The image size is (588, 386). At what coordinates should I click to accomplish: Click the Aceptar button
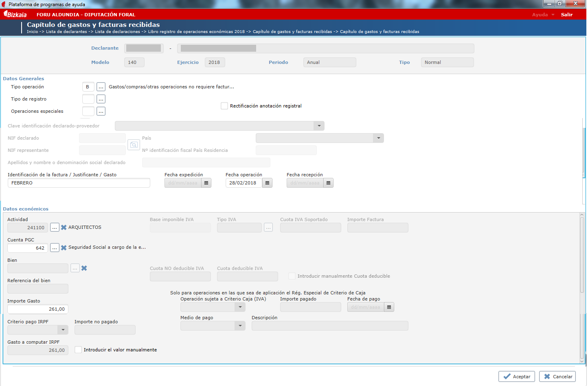click(x=517, y=377)
